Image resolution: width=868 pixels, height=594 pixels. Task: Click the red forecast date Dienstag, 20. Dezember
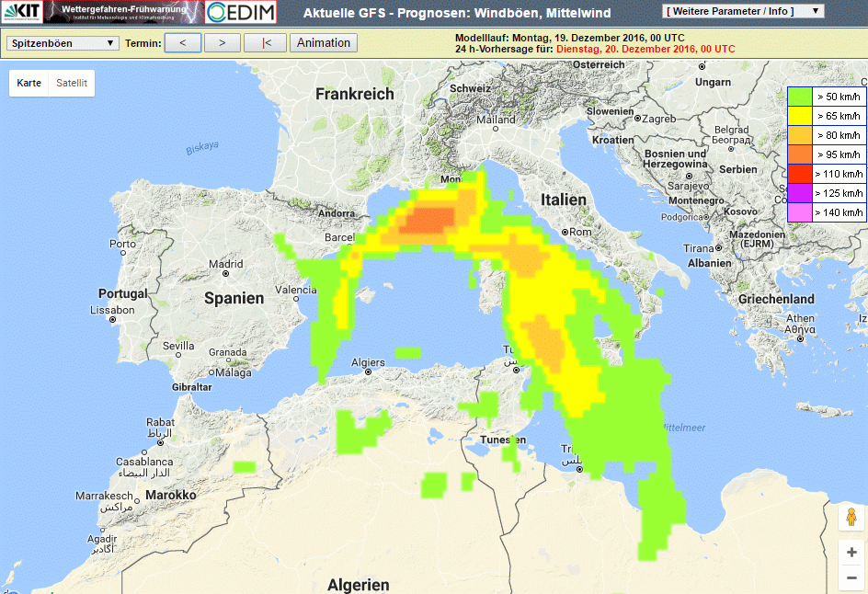point(645,49)
